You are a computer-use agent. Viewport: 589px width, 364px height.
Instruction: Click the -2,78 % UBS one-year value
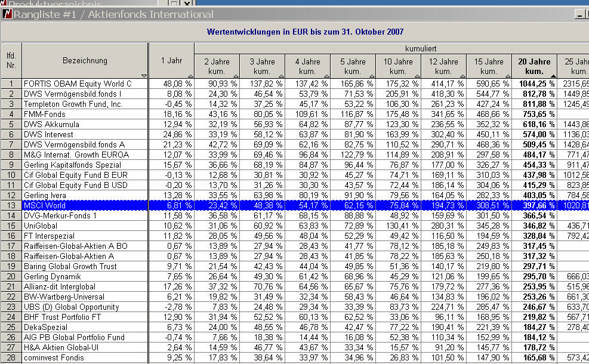pos(178,307)
